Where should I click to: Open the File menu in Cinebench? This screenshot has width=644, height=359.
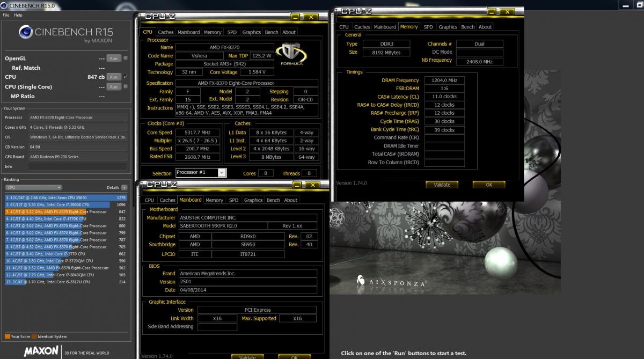[6, 15]
